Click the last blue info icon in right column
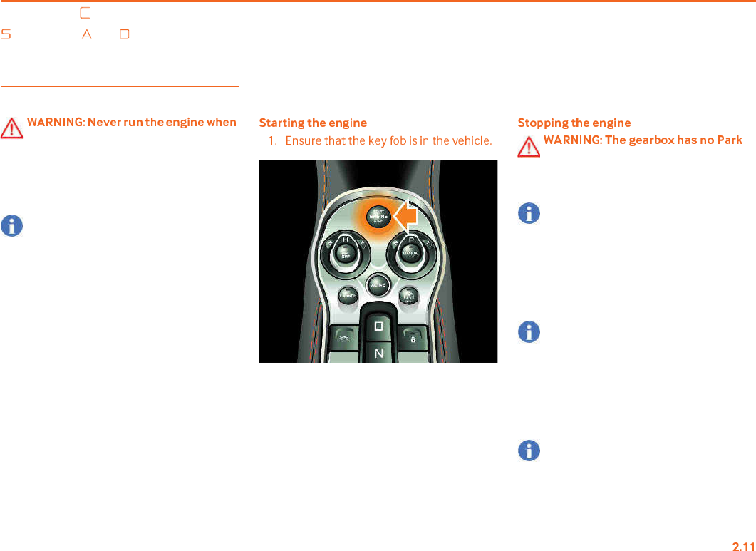The width and height of the screenshot is (756, 551). (529, 450)
